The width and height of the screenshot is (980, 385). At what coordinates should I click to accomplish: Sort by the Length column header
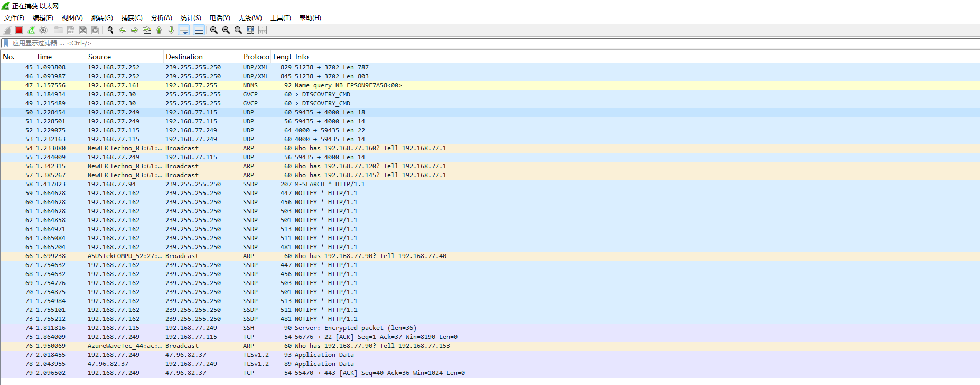[282, 57]
